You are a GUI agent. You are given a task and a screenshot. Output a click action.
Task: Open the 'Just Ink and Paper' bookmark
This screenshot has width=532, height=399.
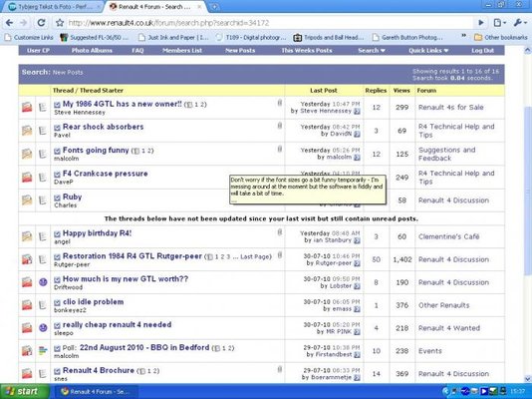pyautogui.click(x=174, y=37)
